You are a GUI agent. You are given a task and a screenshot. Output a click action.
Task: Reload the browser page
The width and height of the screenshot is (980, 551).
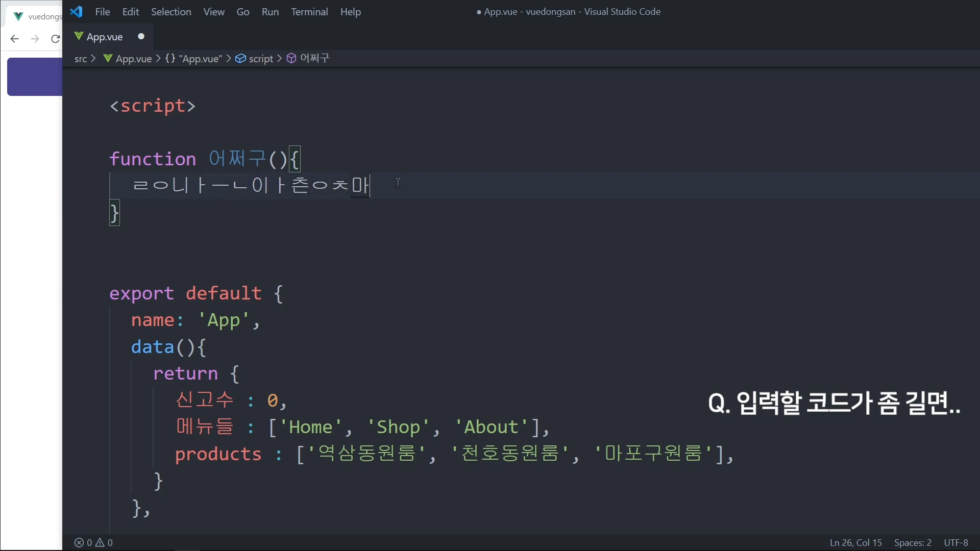click(x=55, y=39)
